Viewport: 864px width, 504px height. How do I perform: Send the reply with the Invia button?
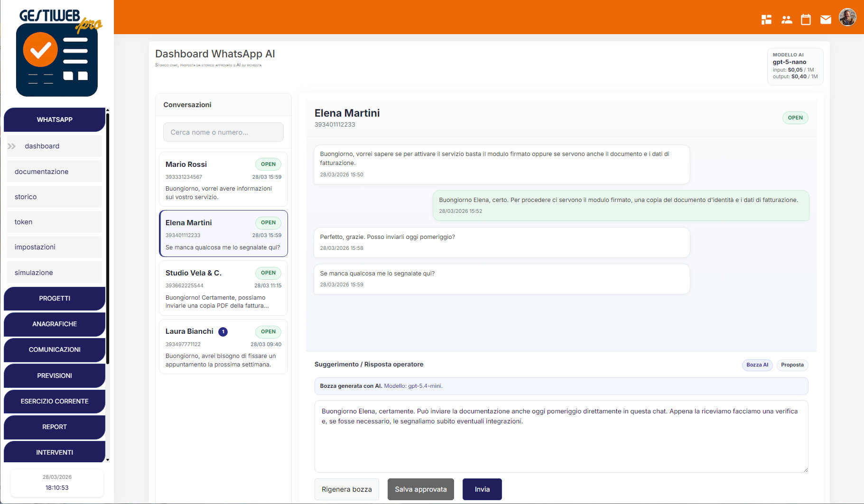(x=482, y=489)
